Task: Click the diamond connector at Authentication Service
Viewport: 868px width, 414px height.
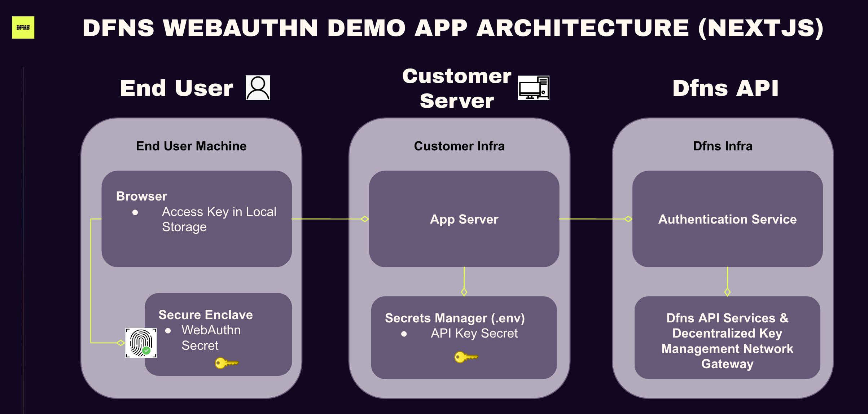Action: coord(628,219)
